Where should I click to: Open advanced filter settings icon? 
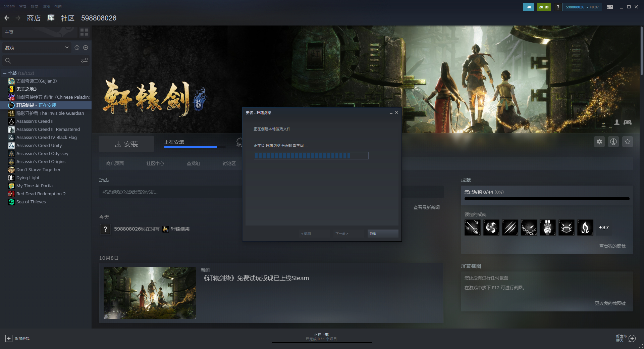pyautogui.click(x=84, y=60)
